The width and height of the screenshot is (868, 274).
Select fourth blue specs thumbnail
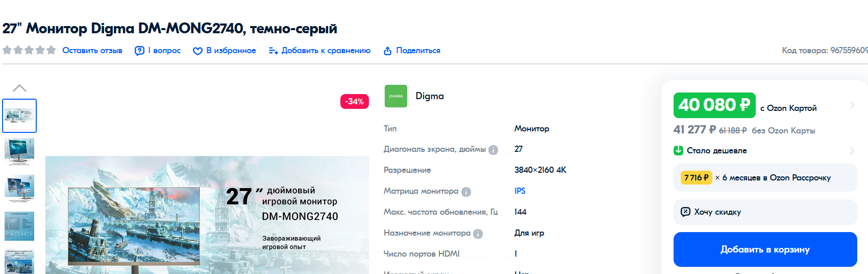(19, 226)
